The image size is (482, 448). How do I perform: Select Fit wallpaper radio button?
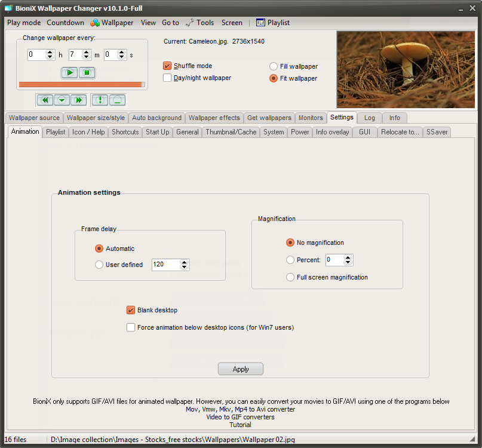click(x=274, y=78)
